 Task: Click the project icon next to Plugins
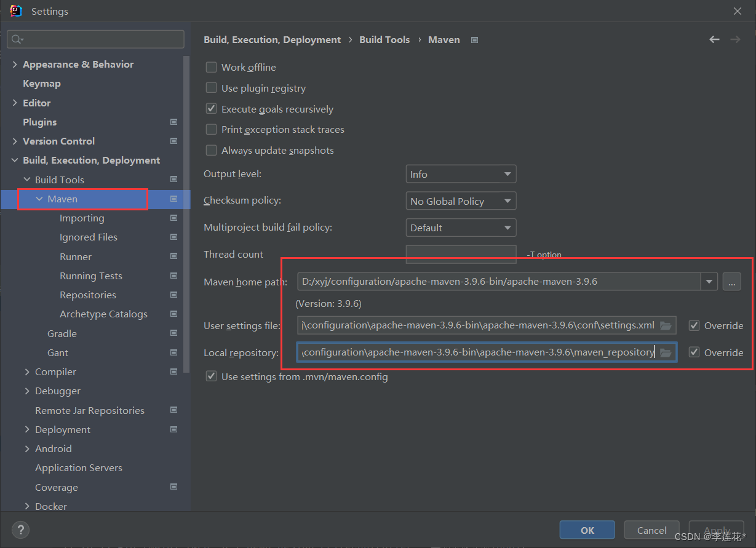pos(173,122)
